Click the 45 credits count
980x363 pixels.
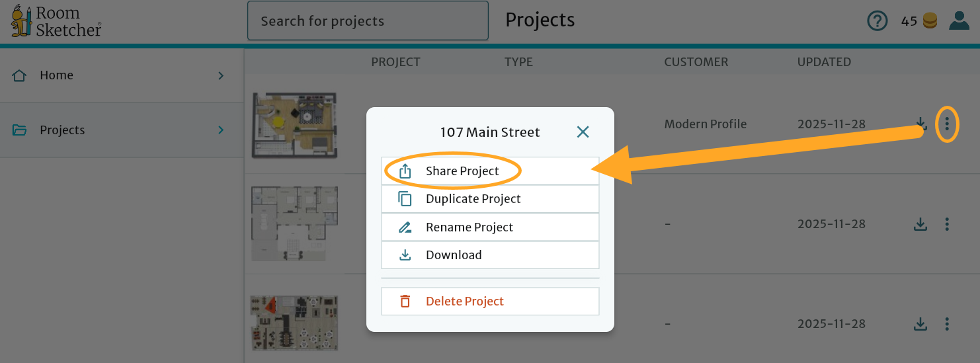coord(909,21)
